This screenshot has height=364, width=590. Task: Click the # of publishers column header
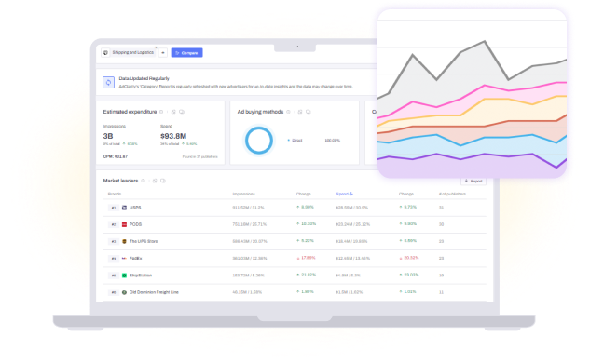tap(452, 194)
